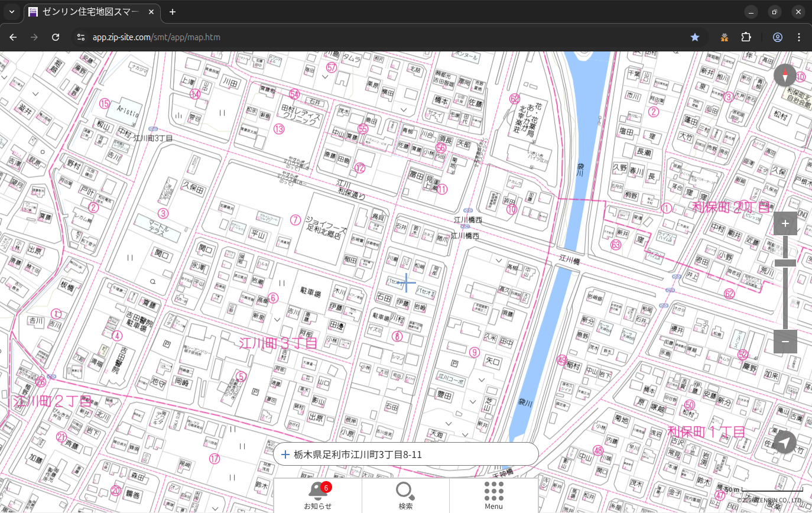Click the address bar URL field

(x=355, y=37)
